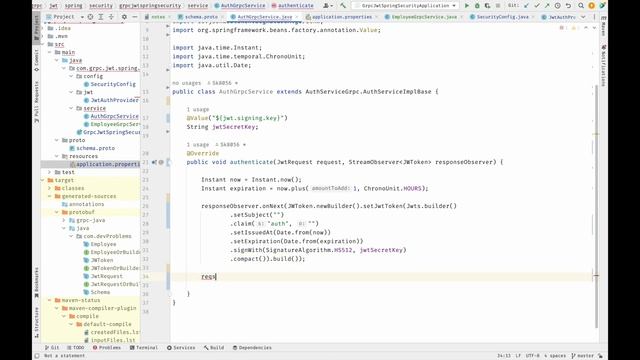This screenshot has width=640, height=360.
Task: Open run configuration GrpcJwtSpringSecurityApplication dropdown
Action: [405, 6]
